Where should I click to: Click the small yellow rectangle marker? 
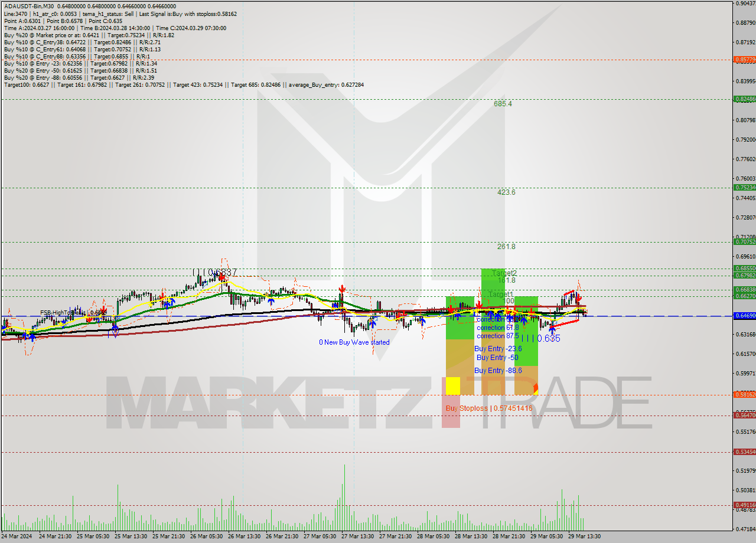point(453,386)
